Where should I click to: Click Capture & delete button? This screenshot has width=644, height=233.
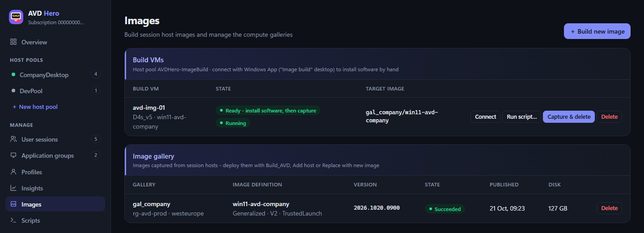tap(569, 116)
